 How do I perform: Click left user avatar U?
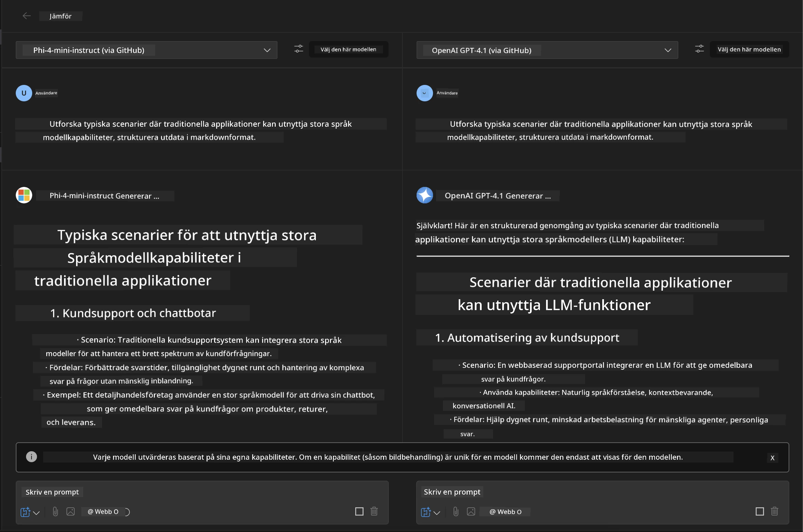pos(24,93)
